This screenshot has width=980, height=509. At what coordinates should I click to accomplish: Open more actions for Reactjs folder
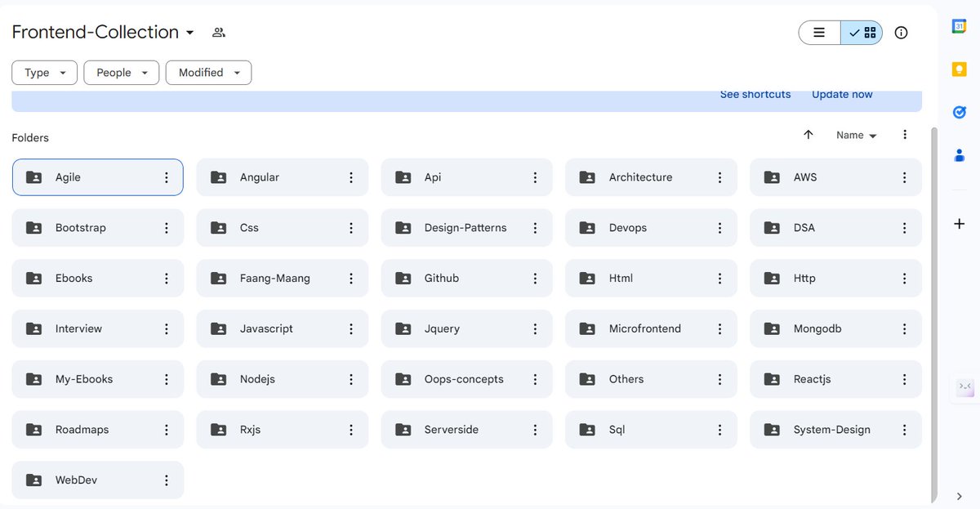(x=904, y=379)
